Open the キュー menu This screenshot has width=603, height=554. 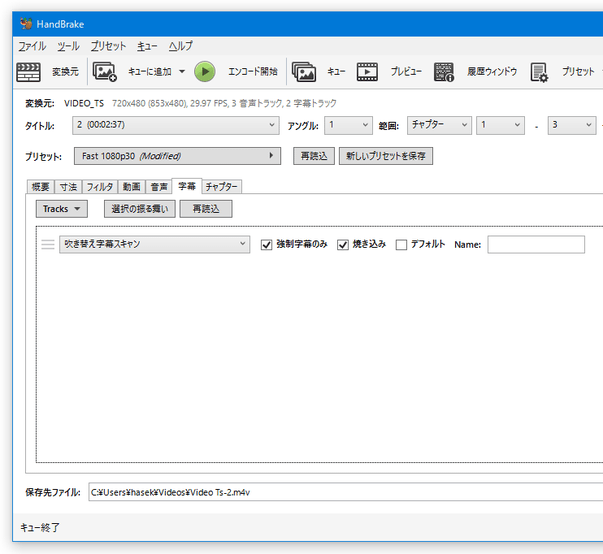click(147, 47)
